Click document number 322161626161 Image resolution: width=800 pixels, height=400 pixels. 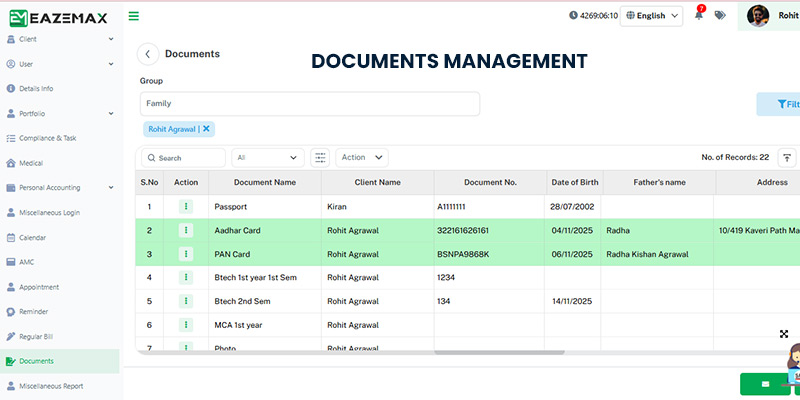click(x=463, y=231)
